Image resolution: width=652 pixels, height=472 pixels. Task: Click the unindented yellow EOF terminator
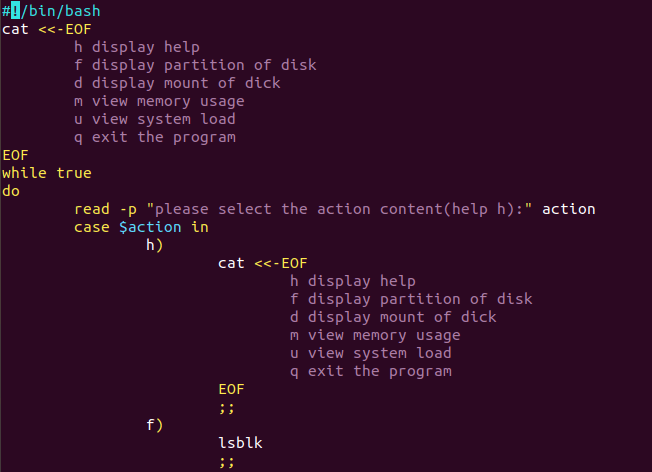click(15, 155)
